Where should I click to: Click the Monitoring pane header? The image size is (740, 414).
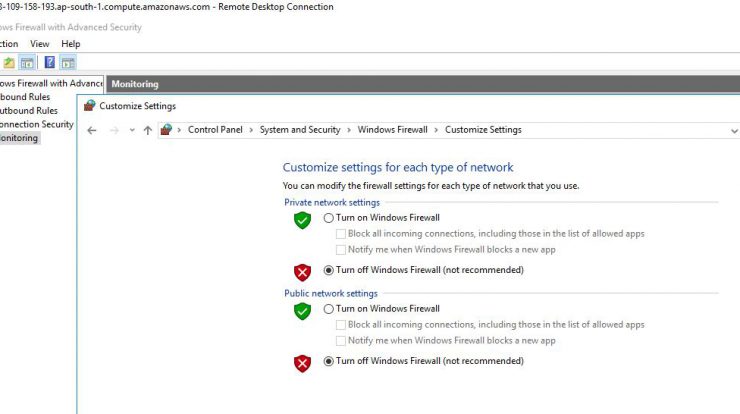[x=423, y=84]
